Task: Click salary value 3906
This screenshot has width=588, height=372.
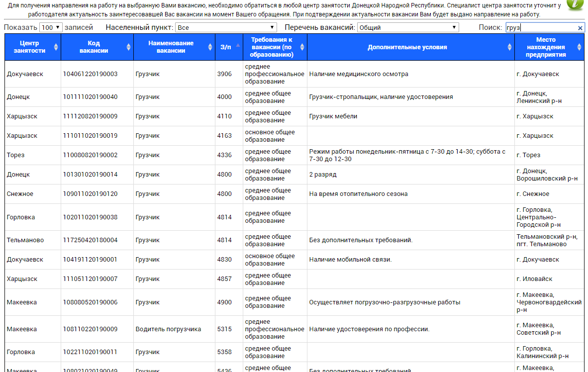Action: click(x=224, y=74)
